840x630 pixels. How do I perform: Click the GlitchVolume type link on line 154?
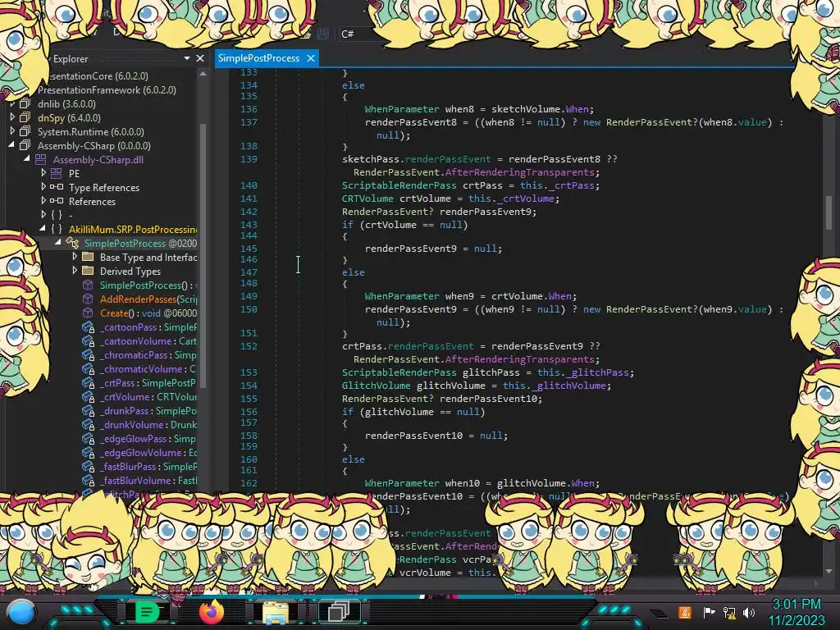376,386
